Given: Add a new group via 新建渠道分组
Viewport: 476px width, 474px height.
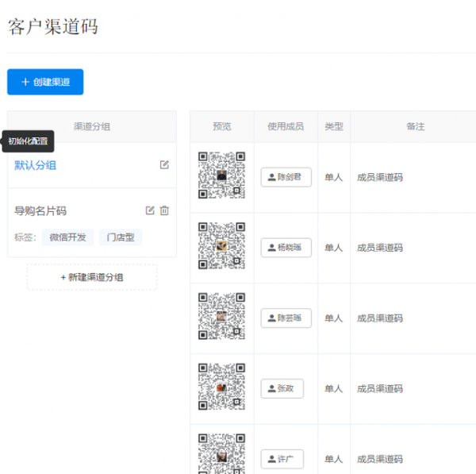Looking at the screenshot, I should 92,277.
